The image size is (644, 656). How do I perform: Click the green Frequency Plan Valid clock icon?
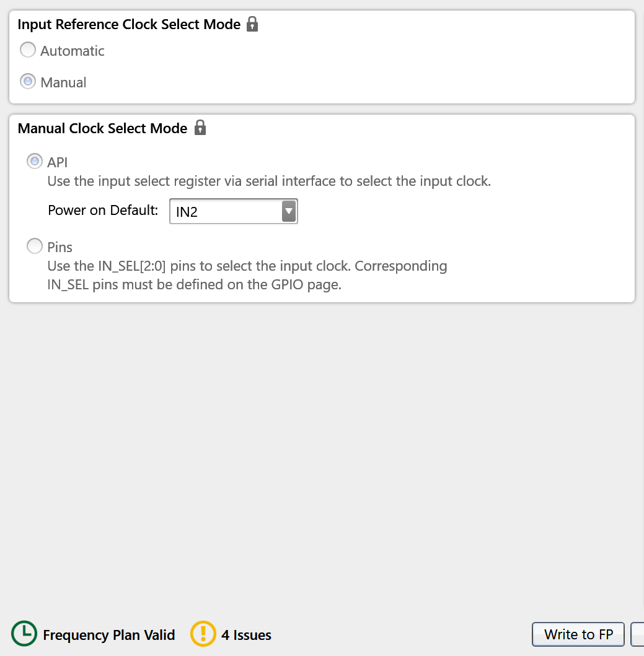pyautogui.click(x=24, y=634)
